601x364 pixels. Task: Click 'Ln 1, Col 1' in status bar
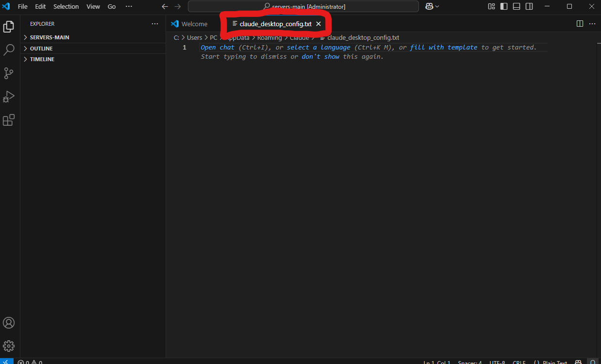click(x=437, y=362)
